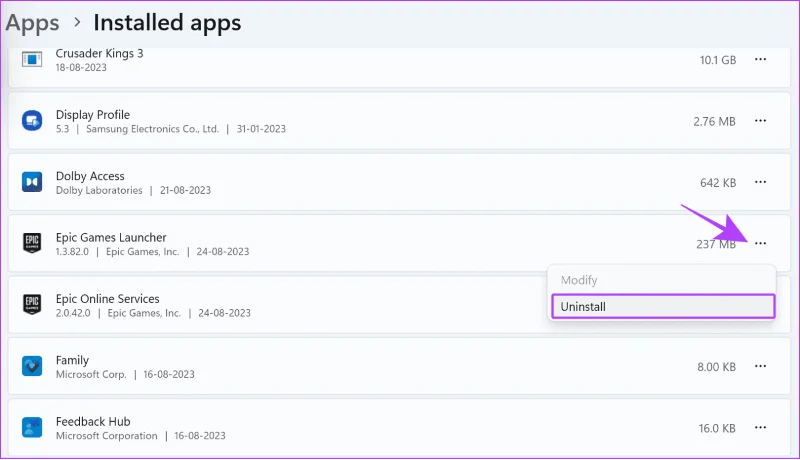Choose Uninstall from the context menu
Viewport: 800px width, 460px height.
tap(663, 306)
